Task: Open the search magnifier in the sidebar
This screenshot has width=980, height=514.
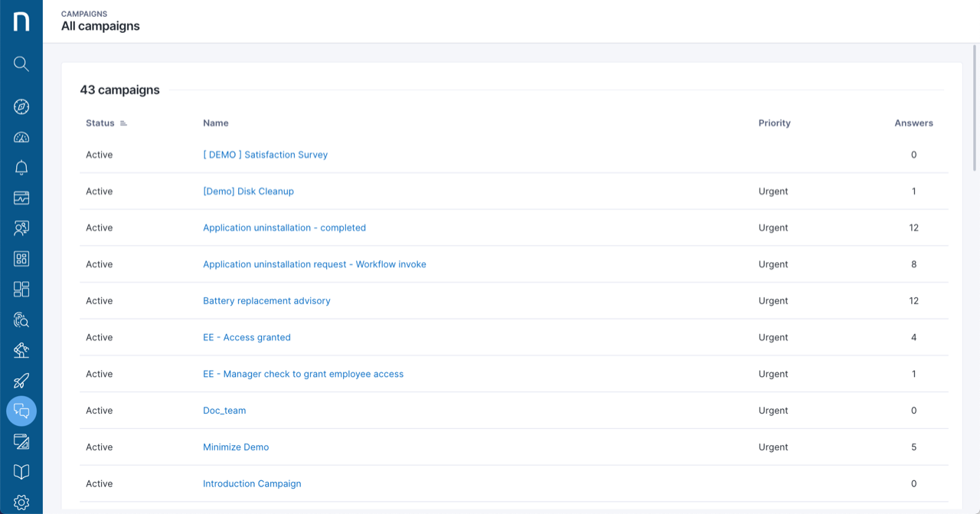Action: tap(21, 64)
